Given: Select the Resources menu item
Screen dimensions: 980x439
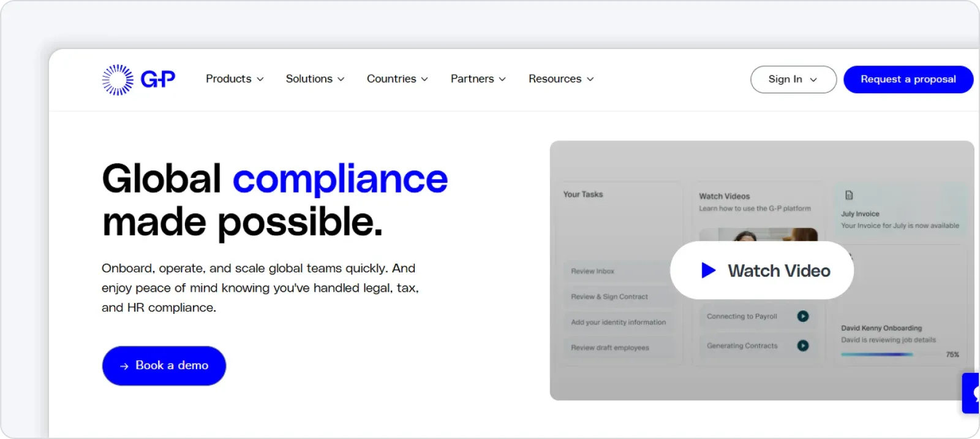Looking at the screenshot, I should click(x=560, y=79).
